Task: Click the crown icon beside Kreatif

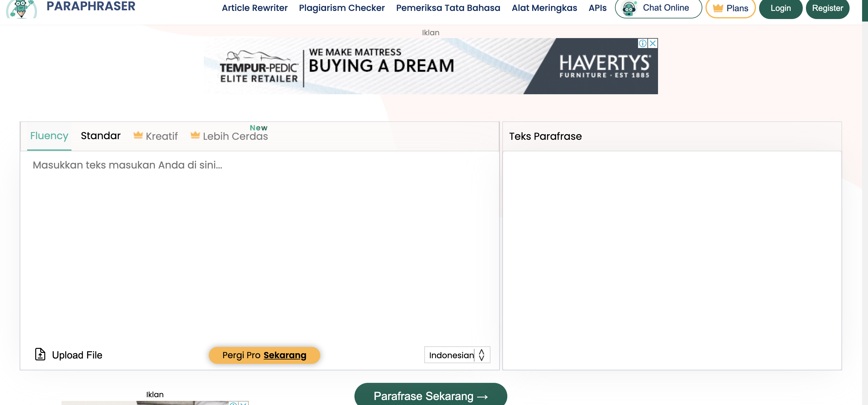Action: 138,135
